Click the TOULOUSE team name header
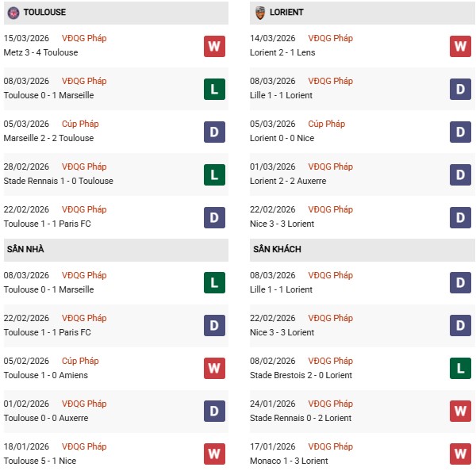This screenshot has width=476, height=471. [44, 13]
